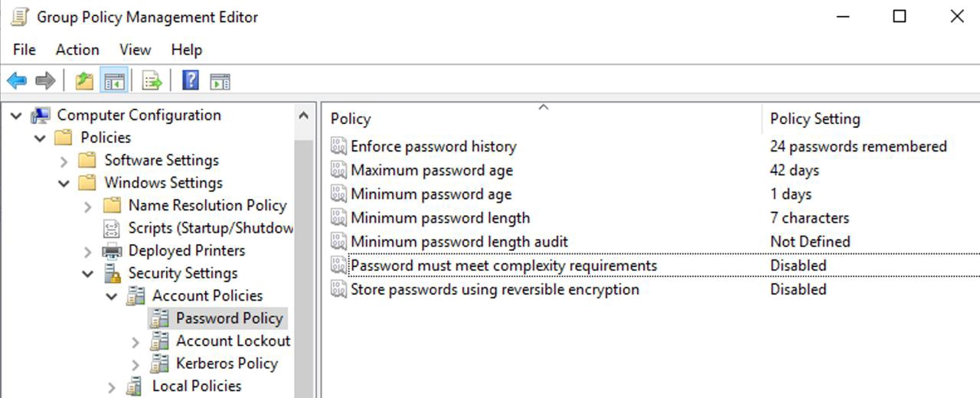Toggle Show/Hide Console Tree icon
The height and width of the screenshot is (398, 980).
click(115, 80)
